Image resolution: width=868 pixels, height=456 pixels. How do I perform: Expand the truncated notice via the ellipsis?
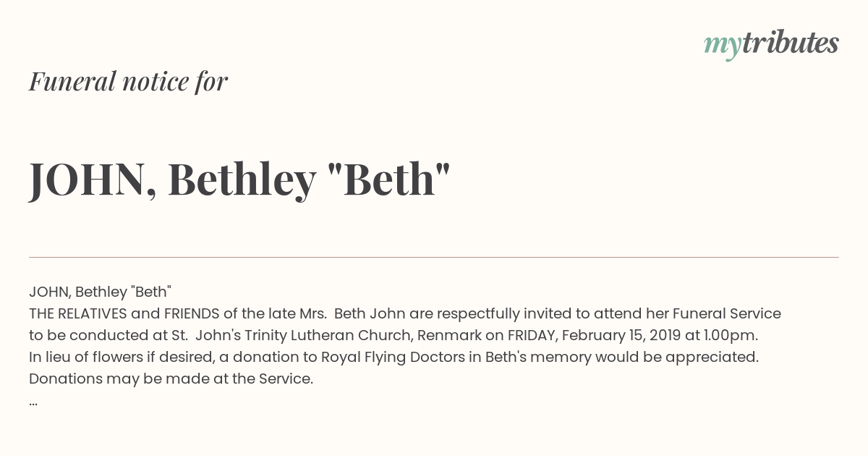tap(33, 402)
